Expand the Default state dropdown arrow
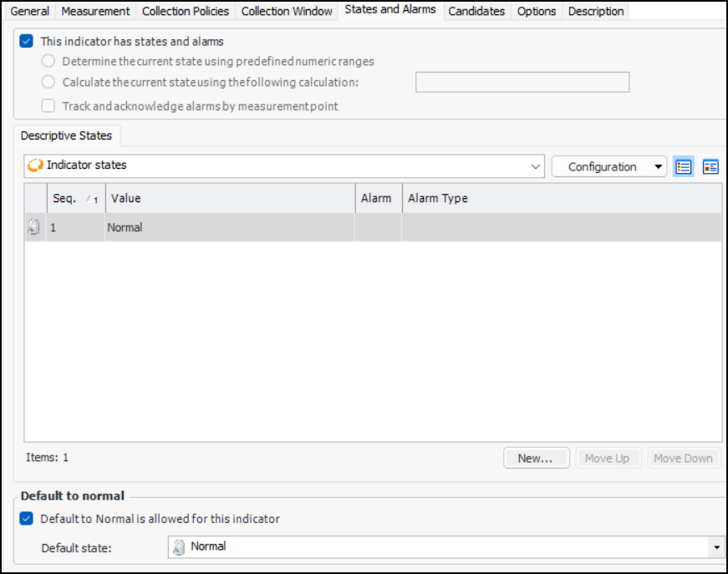This screenshot has height=574, width=728. click(716, 547)
